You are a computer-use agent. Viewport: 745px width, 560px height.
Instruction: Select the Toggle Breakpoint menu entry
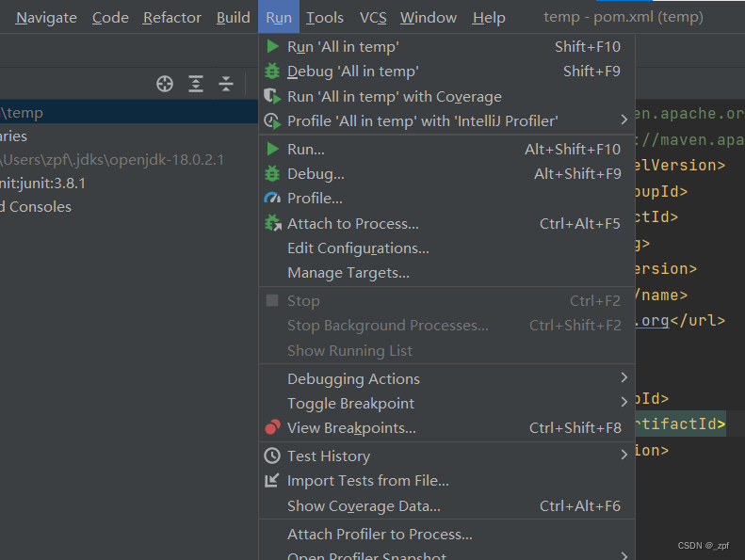446,403
